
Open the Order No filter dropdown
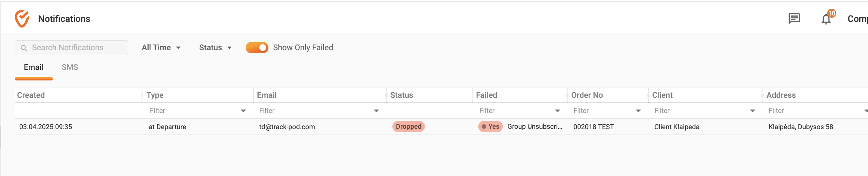pyautogui.click(x=638, y=111)
